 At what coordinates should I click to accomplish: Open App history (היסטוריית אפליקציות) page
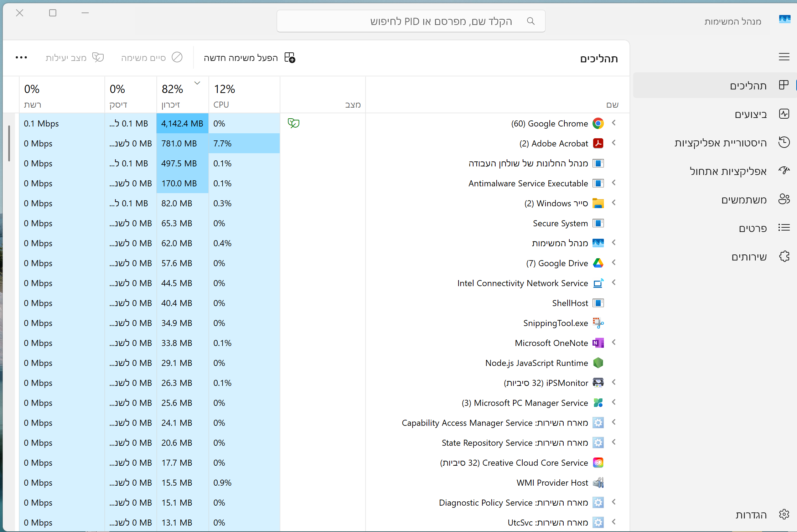(x=720, y=143)
